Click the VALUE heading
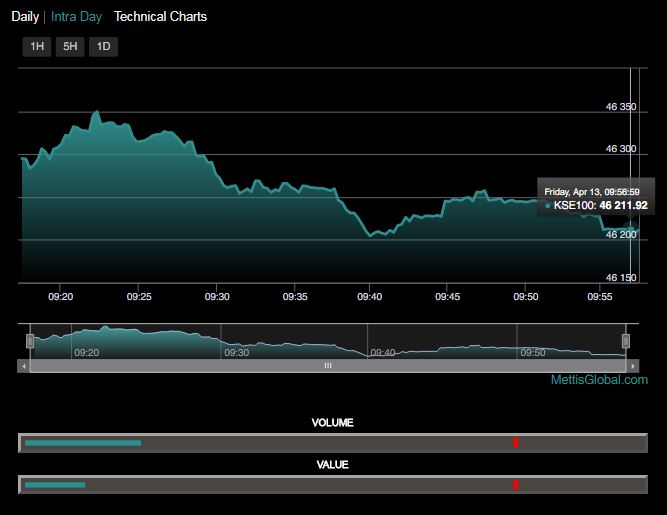Screen dimensions: 667x515 point(332,464)
